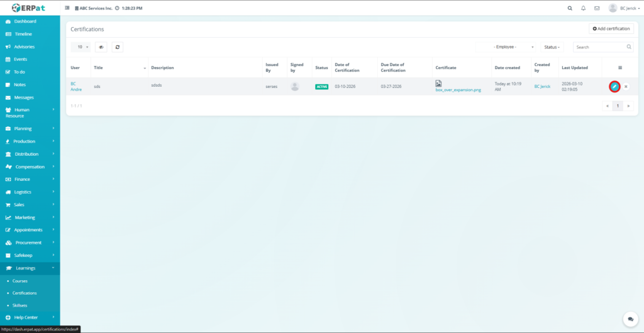Open Courses in the Learnings submenu
Screen dimensions: 644x333
point(20,281)
